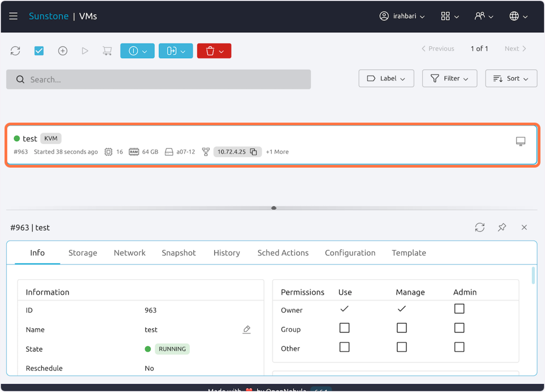Open the Label dropdown
Image resolution: width=545 pixels, height=392 pixels.
[386, 78]
